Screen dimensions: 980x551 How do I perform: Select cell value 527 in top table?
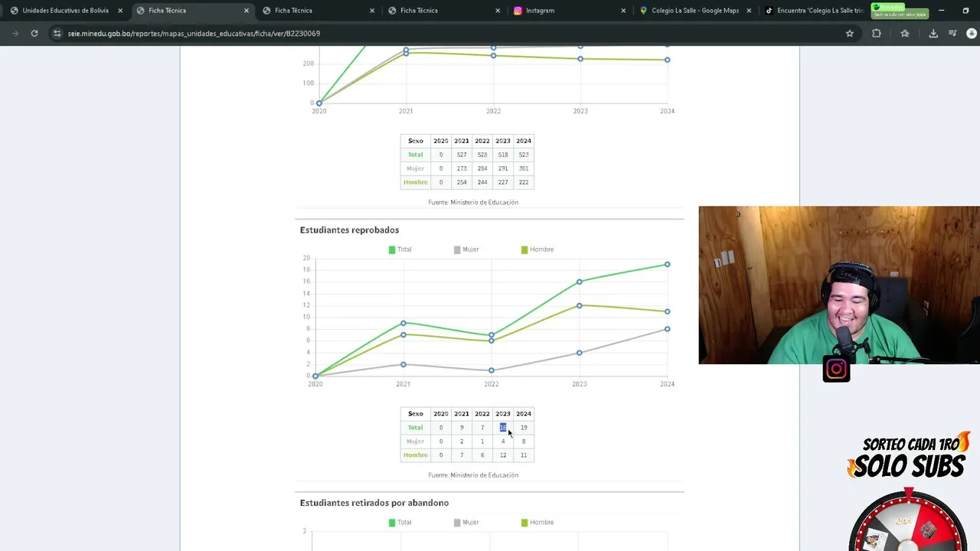click(x=461, y=155)
